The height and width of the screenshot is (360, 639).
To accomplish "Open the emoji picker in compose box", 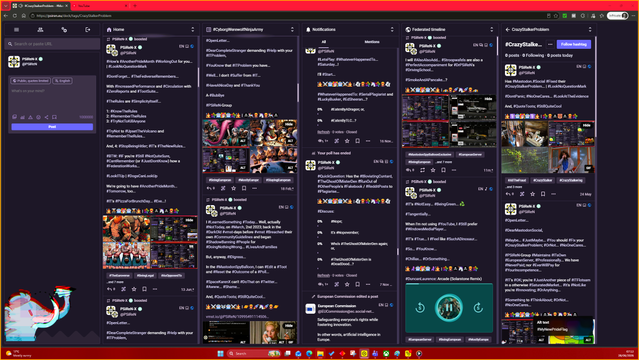I will pos(38,117).
